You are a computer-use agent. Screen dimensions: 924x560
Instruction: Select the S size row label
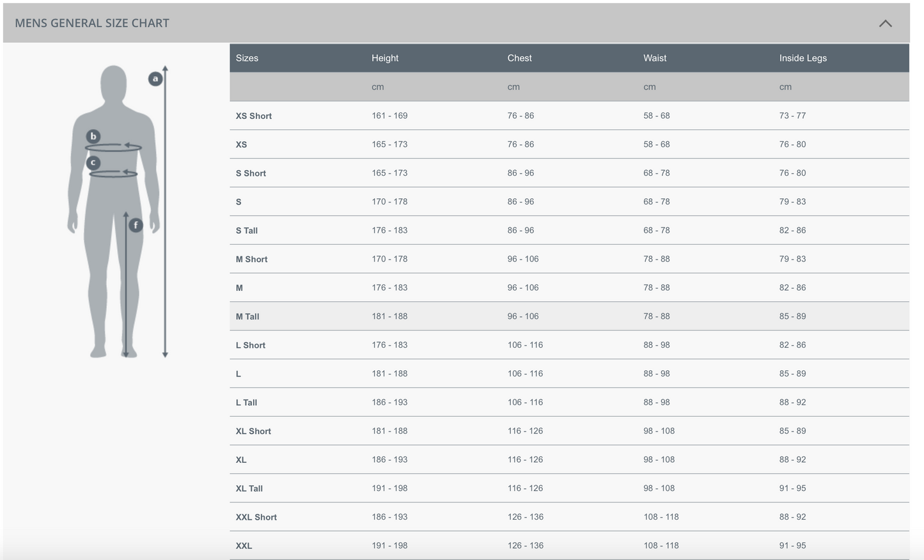[239, 202]
